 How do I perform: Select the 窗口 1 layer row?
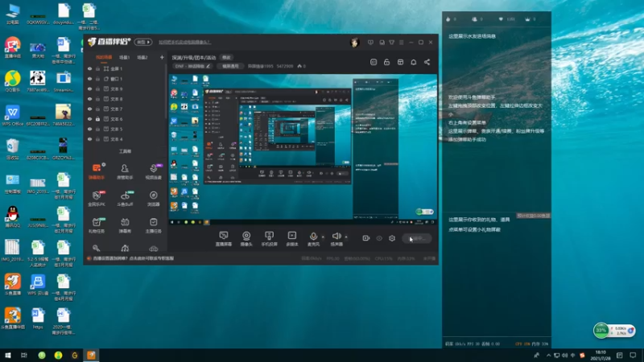click(x=126, y=79)
